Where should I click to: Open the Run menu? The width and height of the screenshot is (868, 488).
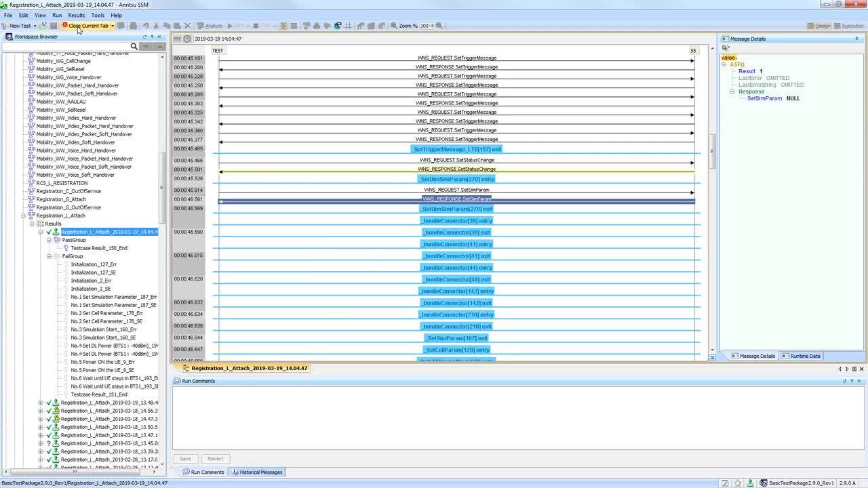coord(57,15)
